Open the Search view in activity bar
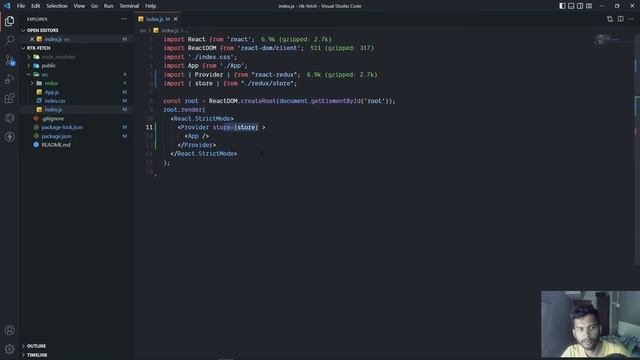This screenshot has height=360, width=640. pyautogui.click(x=9, y=40)
